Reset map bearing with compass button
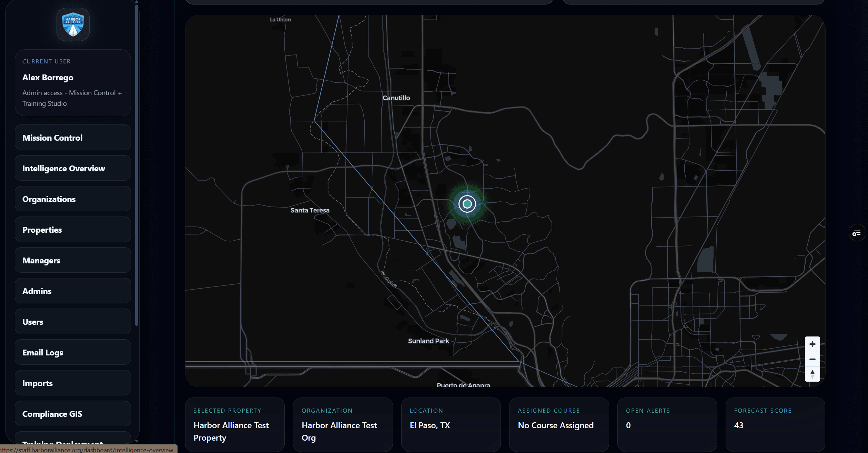 812,374
